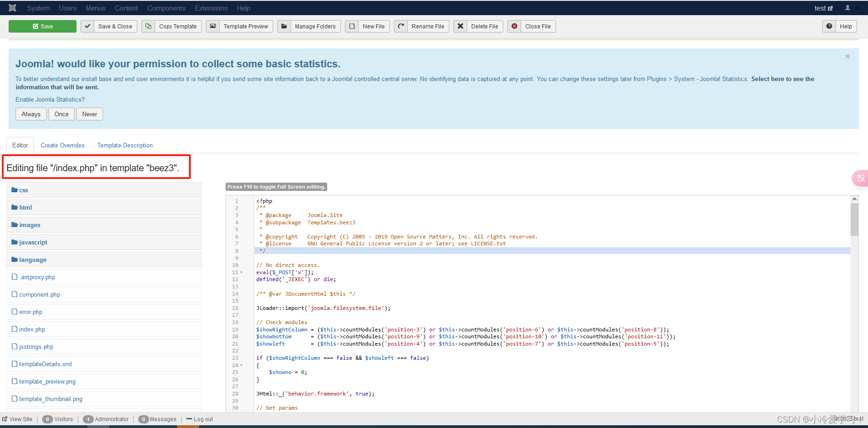Screen dimensions: 868x428
Task: Open the Components menu
Action: [x=167, y=8]
